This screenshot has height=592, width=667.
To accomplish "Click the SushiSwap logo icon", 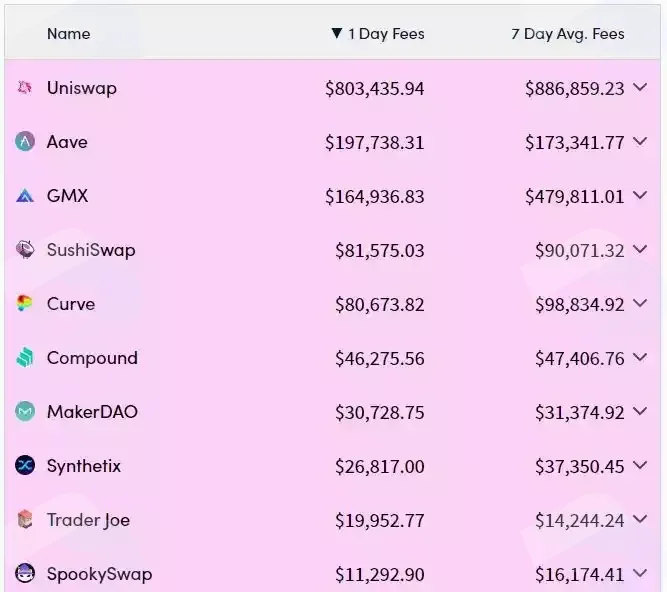I will (x=25, y=250).
